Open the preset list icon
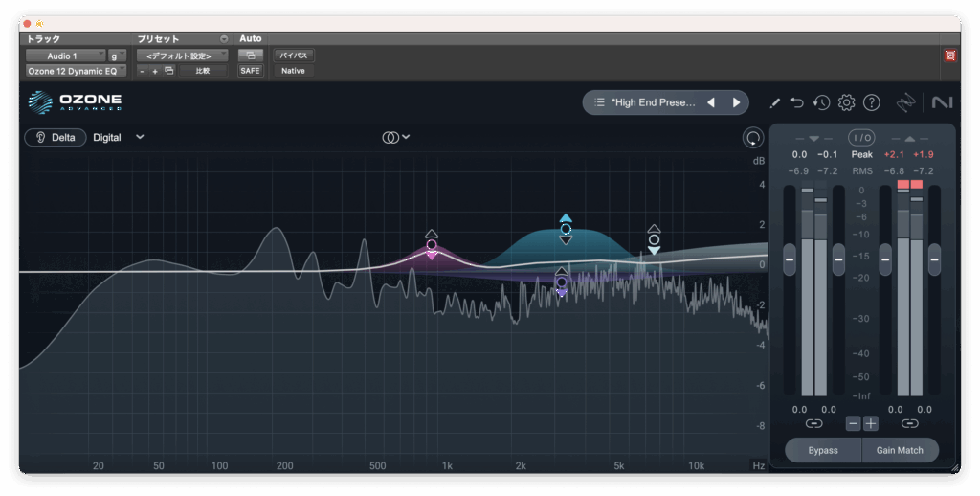This screenshot has height=496, width=980. pos(599,102)
